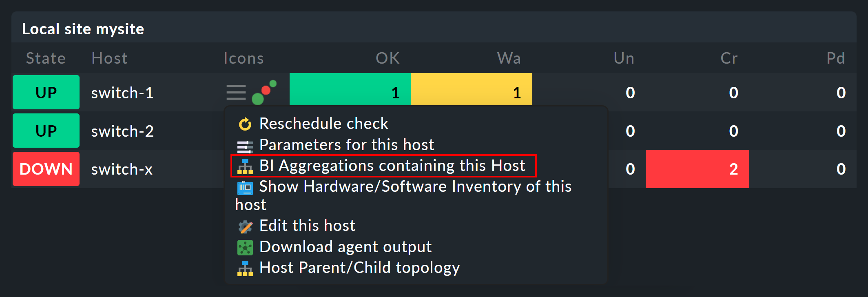The image size is (868, 297).
Task: Choose Edit this host from the menu
Action: point(307,225)
